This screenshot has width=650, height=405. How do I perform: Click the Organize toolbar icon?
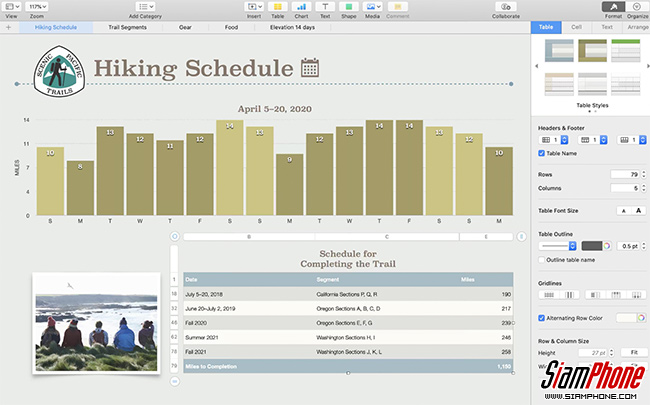(x=637, y=7)
